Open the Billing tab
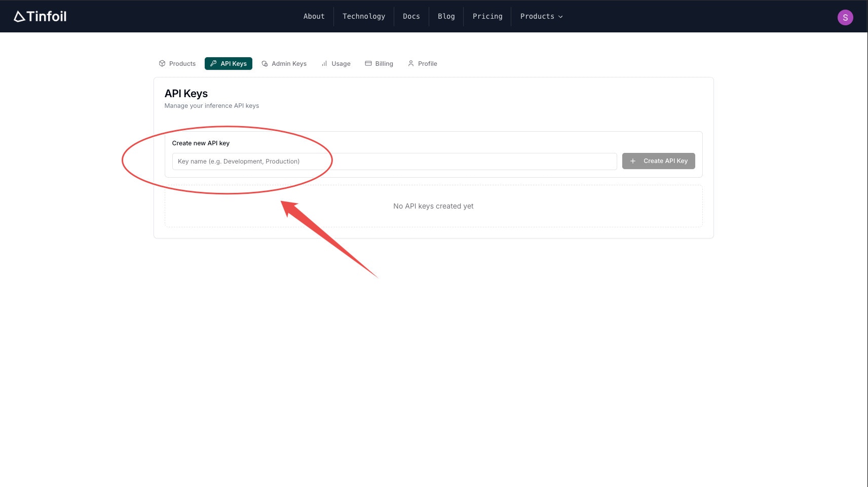The width and height of the screenshot is (868, 487). pyautogui.click(x=379, y=64)
